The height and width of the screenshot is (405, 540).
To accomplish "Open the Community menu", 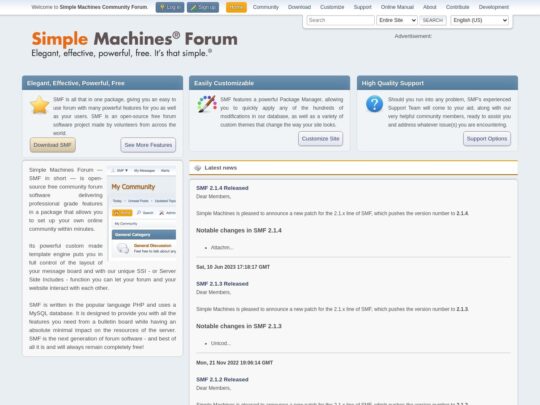I will [x=266, y=7].
